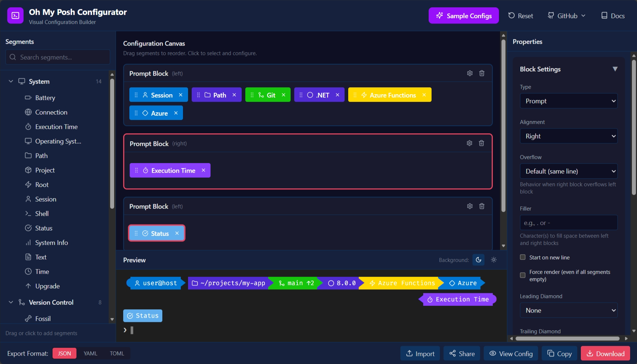Image resolution: width=637 pixels, height=364 pixels.
Task: Delete the right Prompt Block via trash icon
Action: point(482,143)
